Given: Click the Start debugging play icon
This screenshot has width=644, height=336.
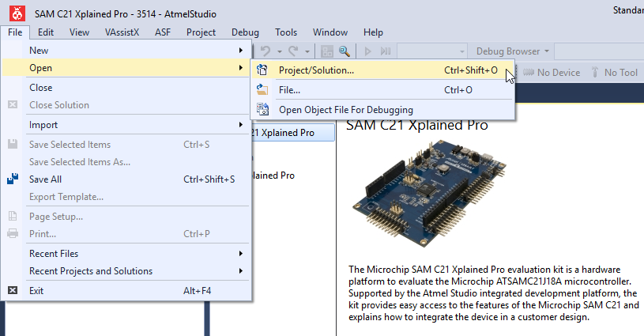Looking at the screenshot, I should tap(367, 51).
